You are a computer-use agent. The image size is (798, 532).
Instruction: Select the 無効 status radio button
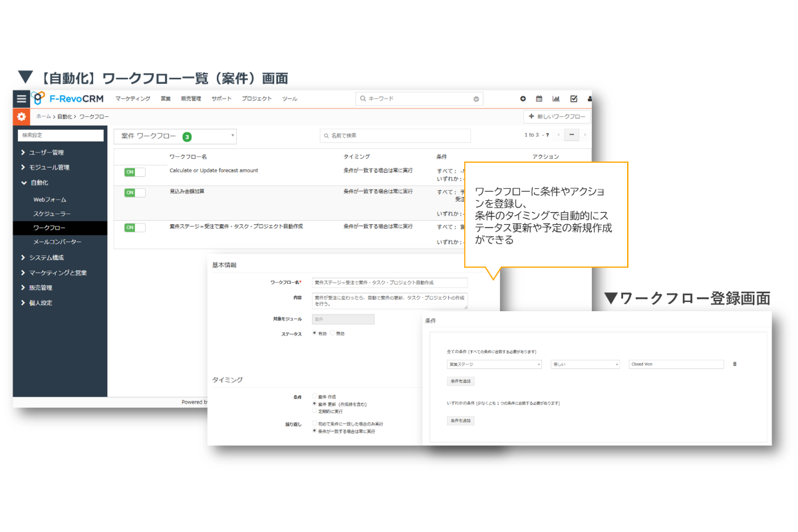tap(332, 333)
